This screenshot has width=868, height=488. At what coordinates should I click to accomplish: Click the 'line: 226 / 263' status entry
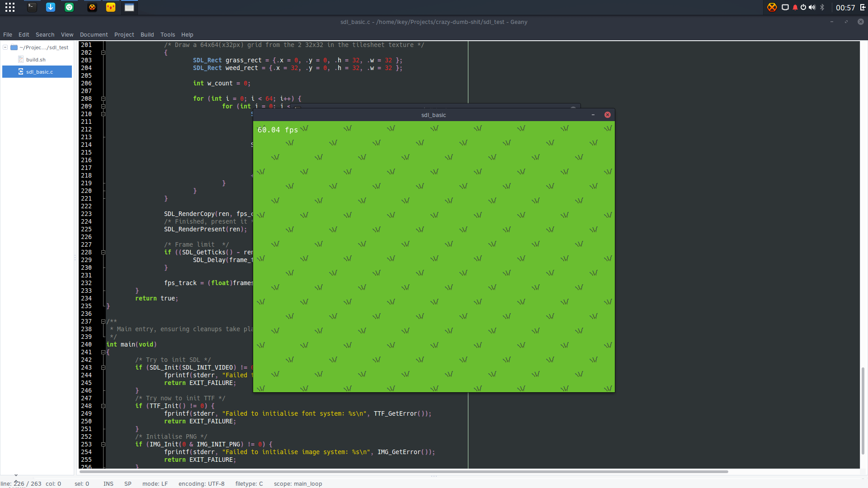21,483
